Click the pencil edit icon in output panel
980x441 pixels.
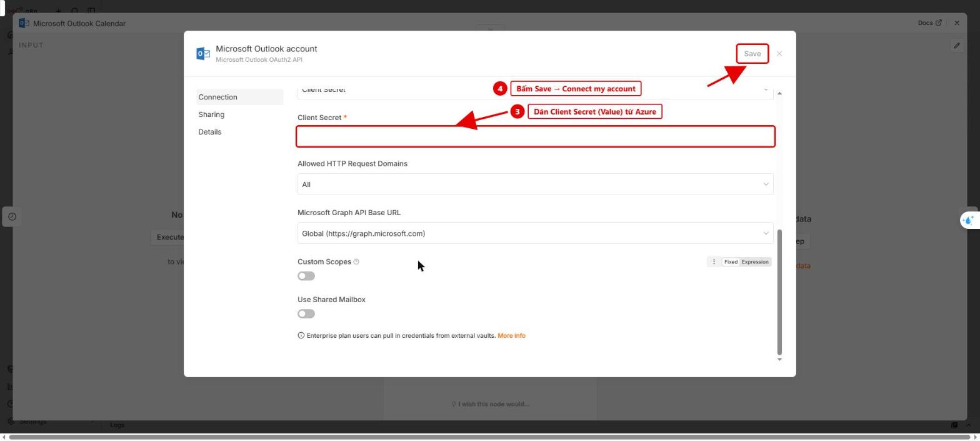click(956, 46)
